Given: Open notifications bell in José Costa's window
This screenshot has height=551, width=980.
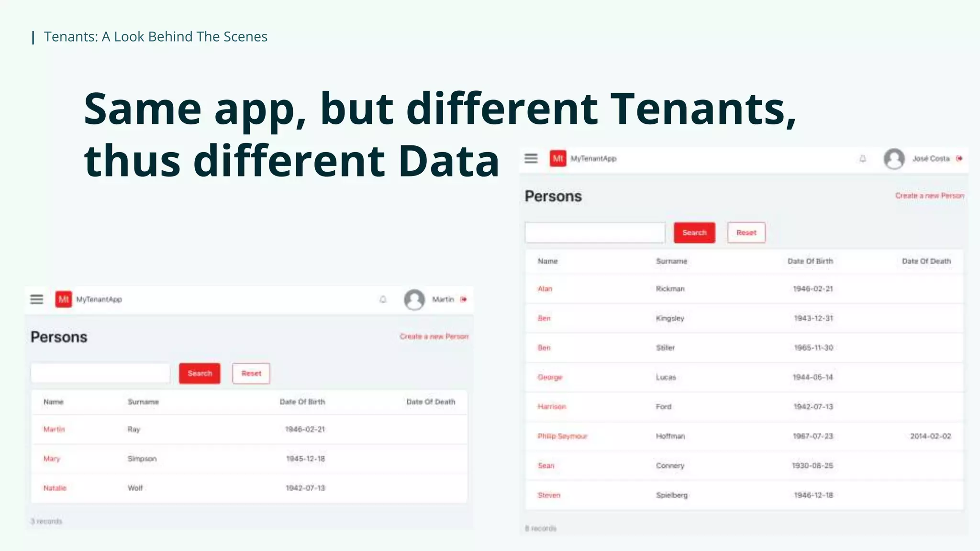Looking at the screenshot, I should (x=863, y=158).
